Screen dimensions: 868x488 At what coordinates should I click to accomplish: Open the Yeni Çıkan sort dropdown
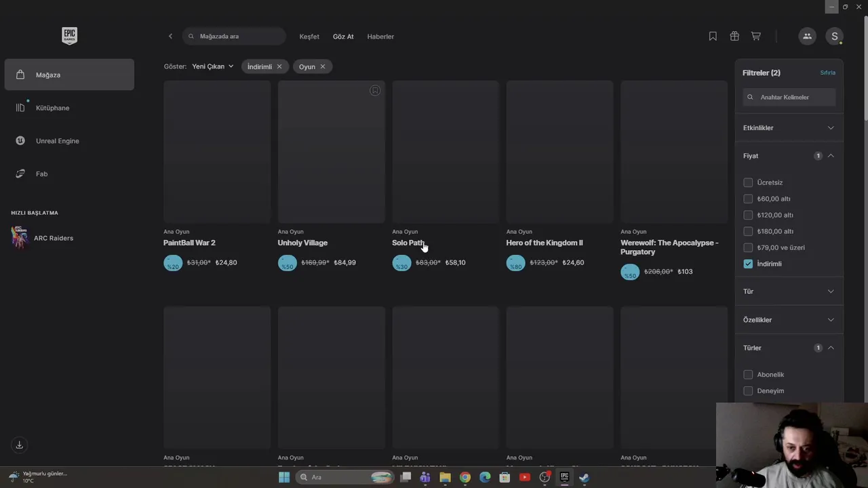pos(213,66)
